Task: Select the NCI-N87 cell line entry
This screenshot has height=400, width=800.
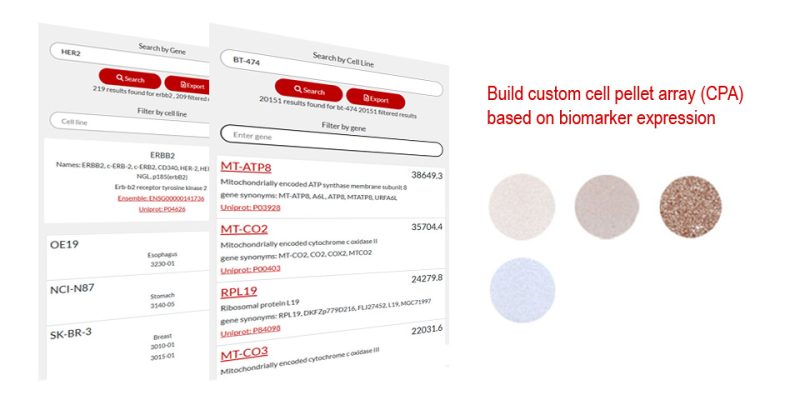Action: [x=128, y=302]
